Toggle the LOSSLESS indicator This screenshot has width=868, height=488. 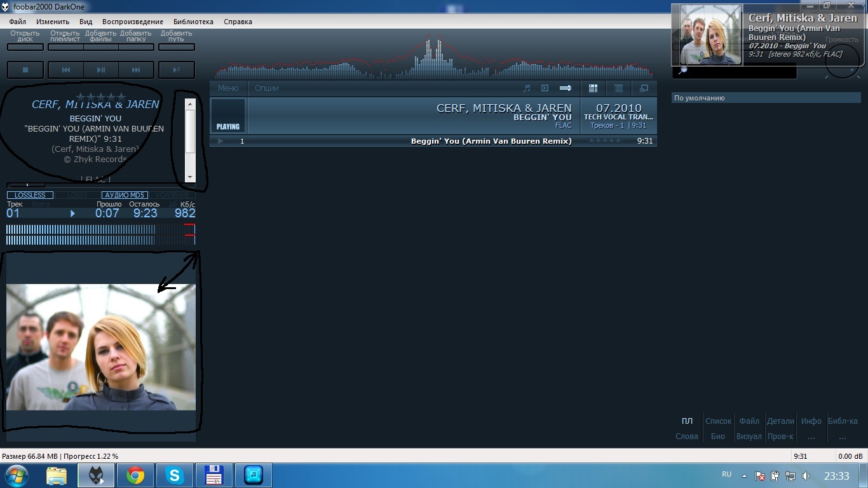(x=30, y=195)
